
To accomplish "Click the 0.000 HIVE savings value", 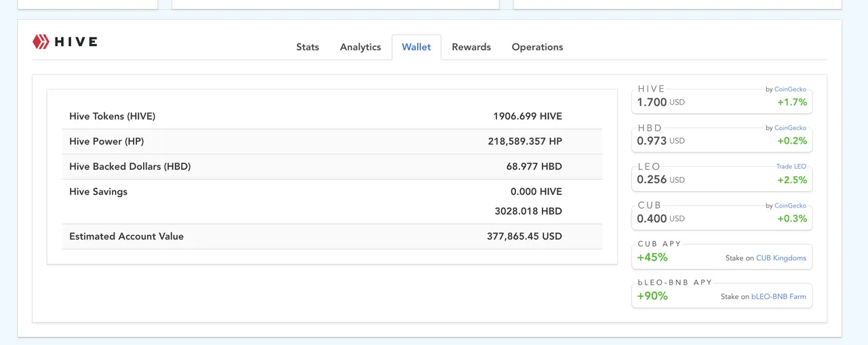I will (536, 191).
